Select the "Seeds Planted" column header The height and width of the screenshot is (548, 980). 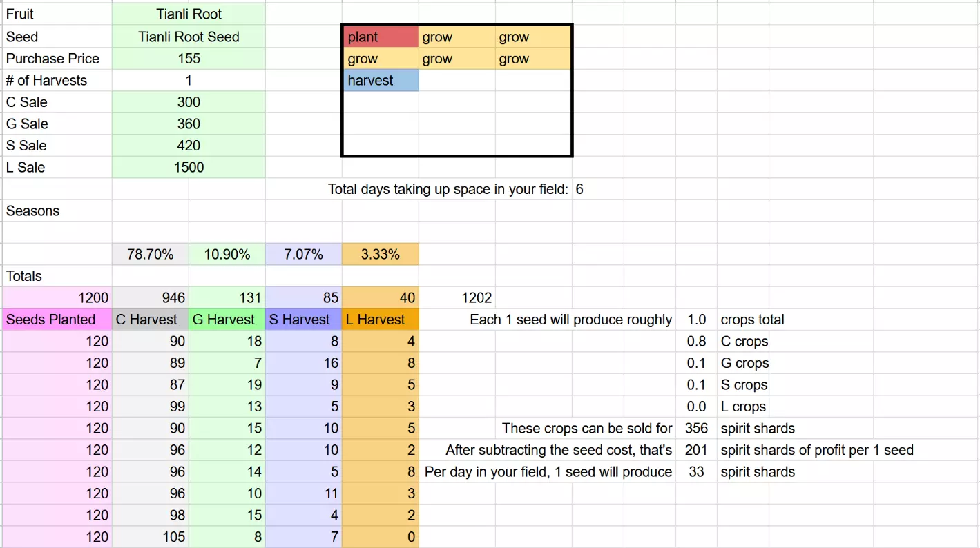coord(57,320)
